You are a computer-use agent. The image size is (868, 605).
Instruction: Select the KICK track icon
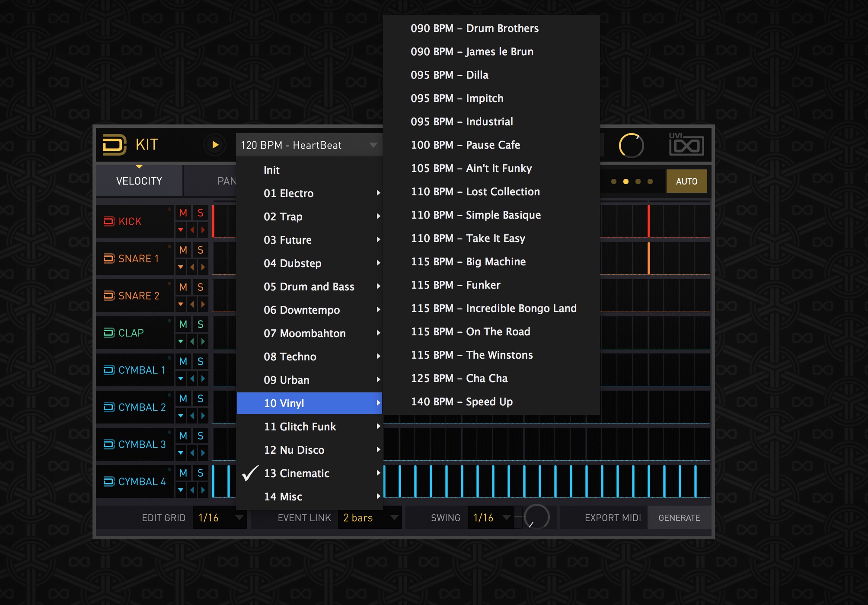[109, 221]
